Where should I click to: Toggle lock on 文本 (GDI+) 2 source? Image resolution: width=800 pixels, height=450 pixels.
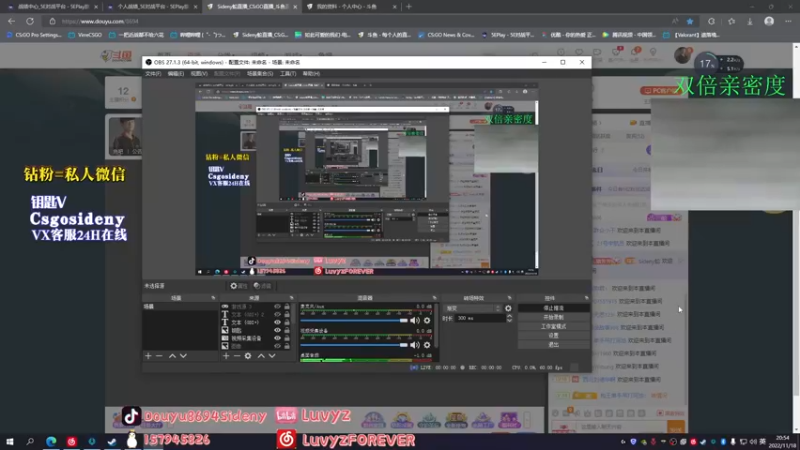[x=287, y=314]
